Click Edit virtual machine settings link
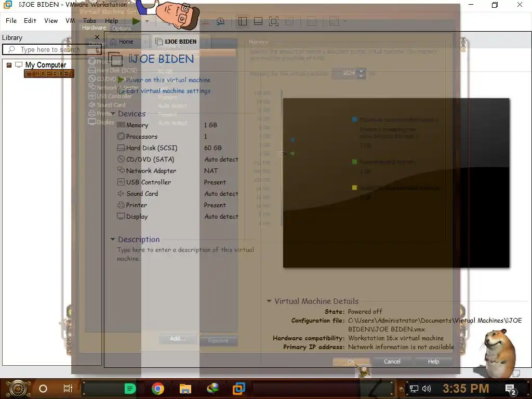This screenshot has height=399, width=532. 168,91
